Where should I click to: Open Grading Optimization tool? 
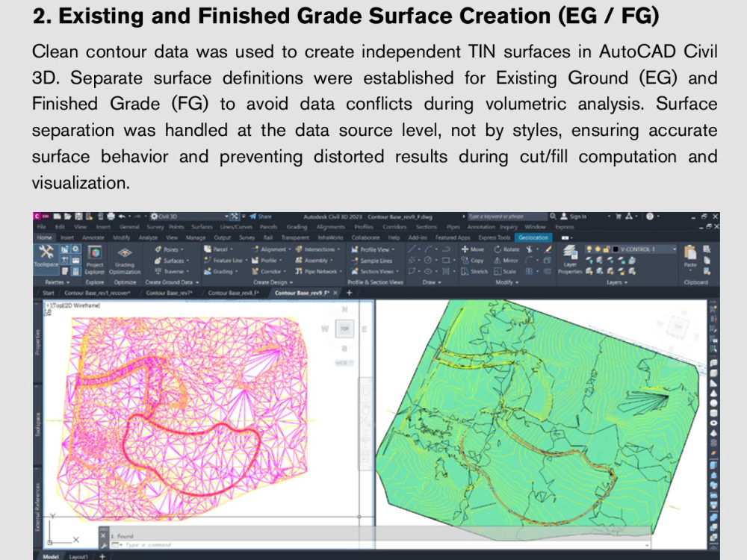coord(124,260)
